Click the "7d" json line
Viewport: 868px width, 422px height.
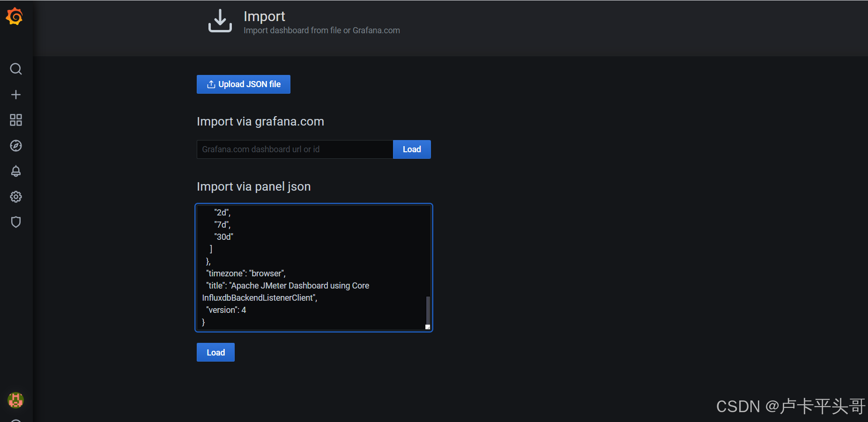223,225
